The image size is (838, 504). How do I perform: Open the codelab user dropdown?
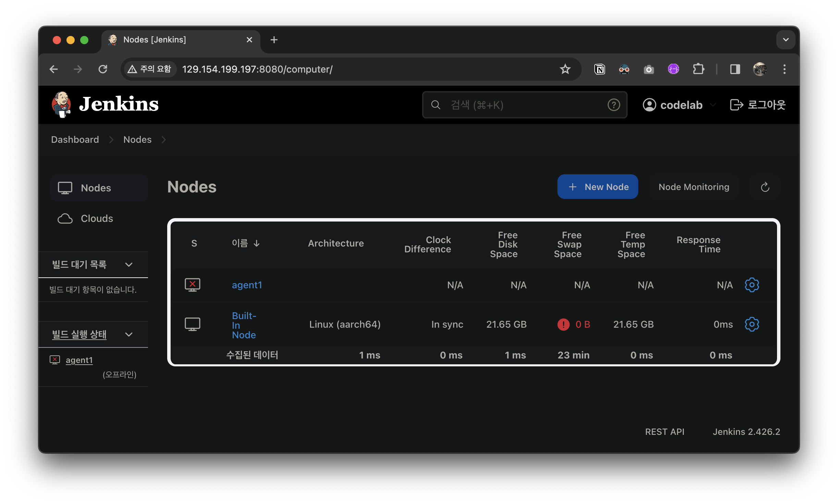[x=713, y=105]
